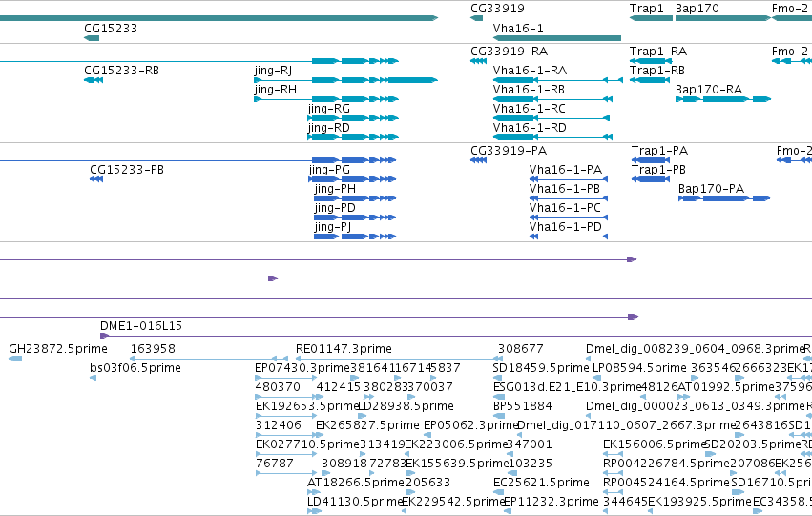Viewport: 812px width, 516px height.
Task: Click the EK156006.5prime EST
Action: click(613, 455)
